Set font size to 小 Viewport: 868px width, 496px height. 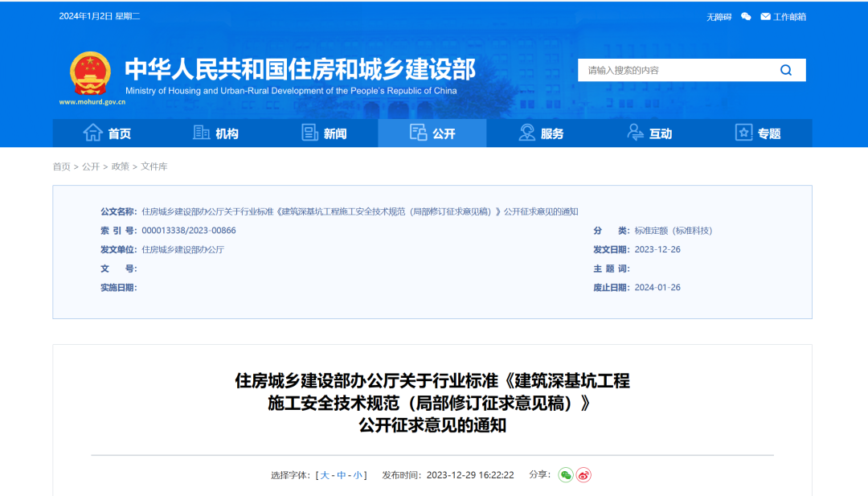358,475
